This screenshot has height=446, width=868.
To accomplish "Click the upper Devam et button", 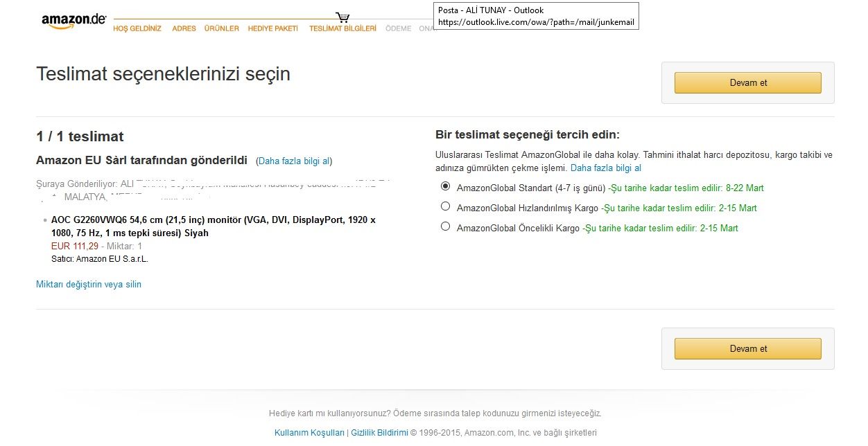I will pyautogui.click(x=748, y=82).
